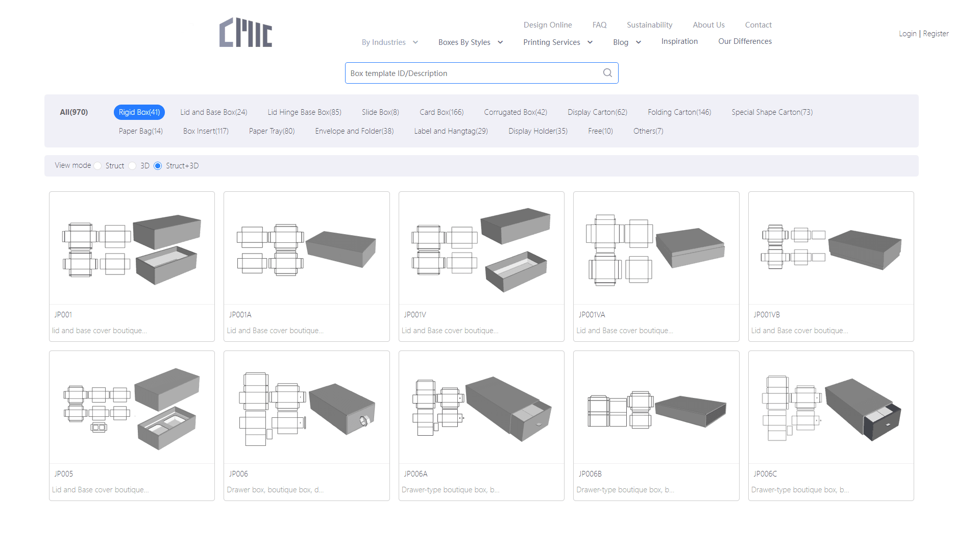Switch to the Corrugated Box(42) category
980x551 pixels.
point(515,112)
